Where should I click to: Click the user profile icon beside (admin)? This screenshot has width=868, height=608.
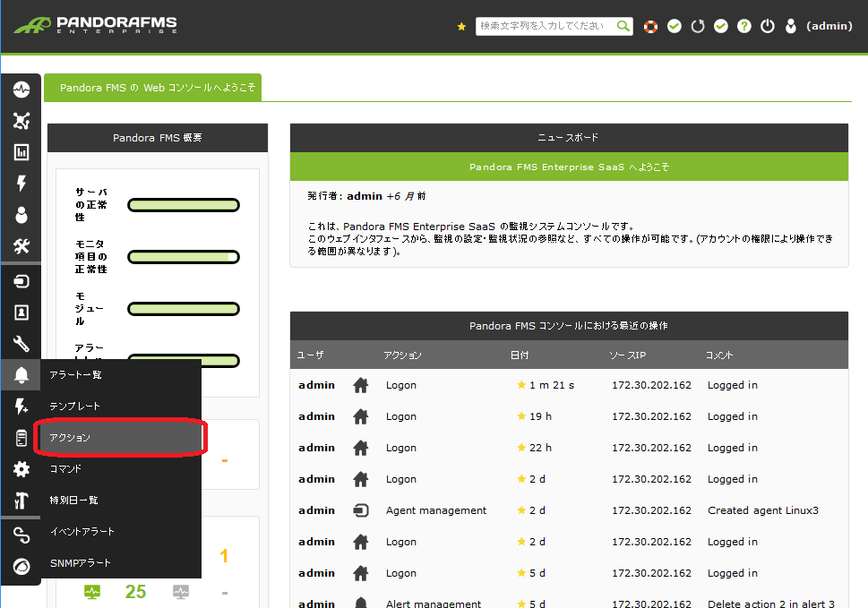(790, 26)
